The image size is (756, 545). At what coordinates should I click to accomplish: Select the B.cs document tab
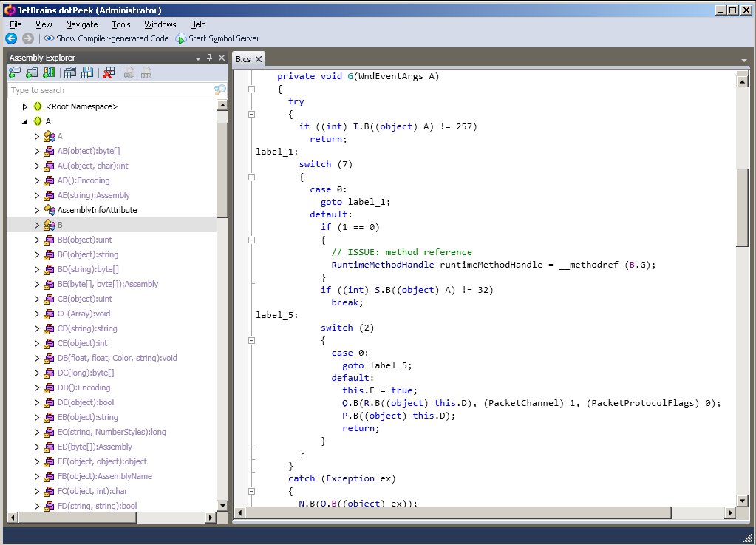coord(243,59)
